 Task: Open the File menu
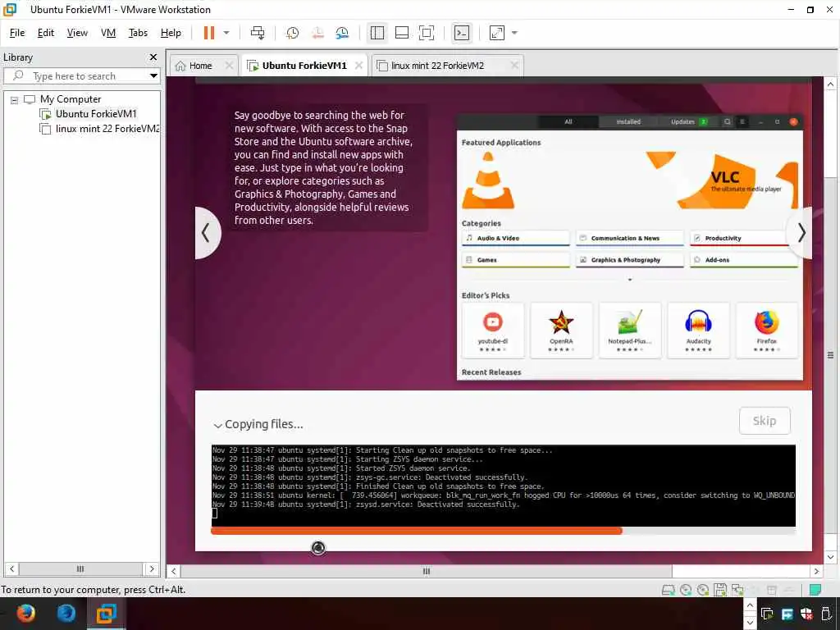click(17, 33)
